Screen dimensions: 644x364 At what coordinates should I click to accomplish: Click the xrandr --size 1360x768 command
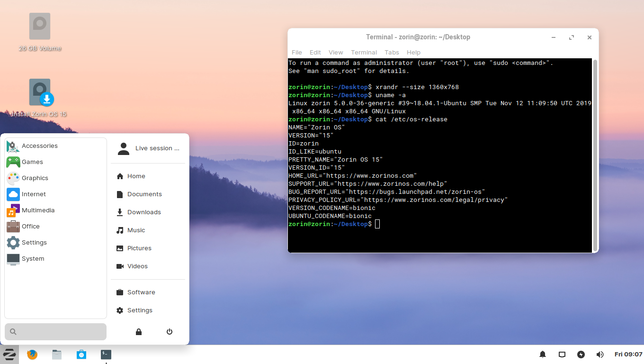click(417, 87)
